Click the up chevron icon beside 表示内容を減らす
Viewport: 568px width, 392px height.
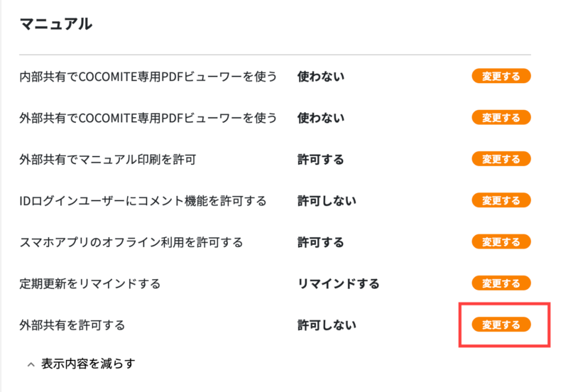[31, 364]
